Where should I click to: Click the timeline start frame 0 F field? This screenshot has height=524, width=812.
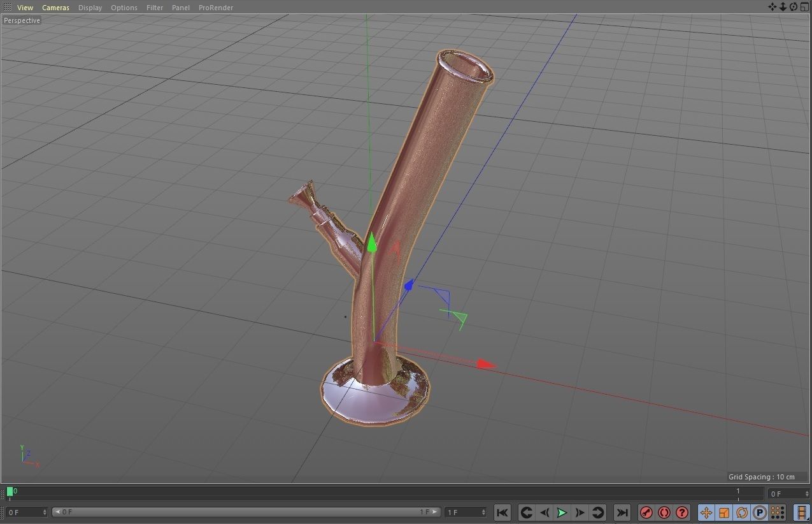(26, 512)
